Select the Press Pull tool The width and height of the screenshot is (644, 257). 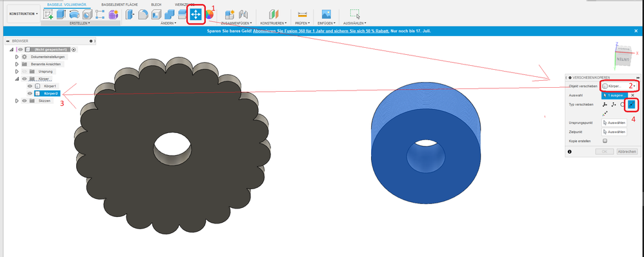(130, 15)
